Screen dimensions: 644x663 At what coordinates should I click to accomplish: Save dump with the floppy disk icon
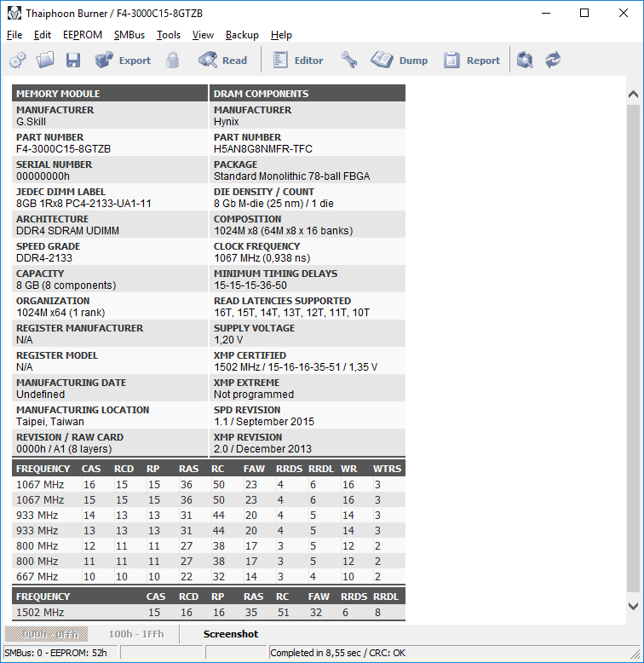pos(73,60)
